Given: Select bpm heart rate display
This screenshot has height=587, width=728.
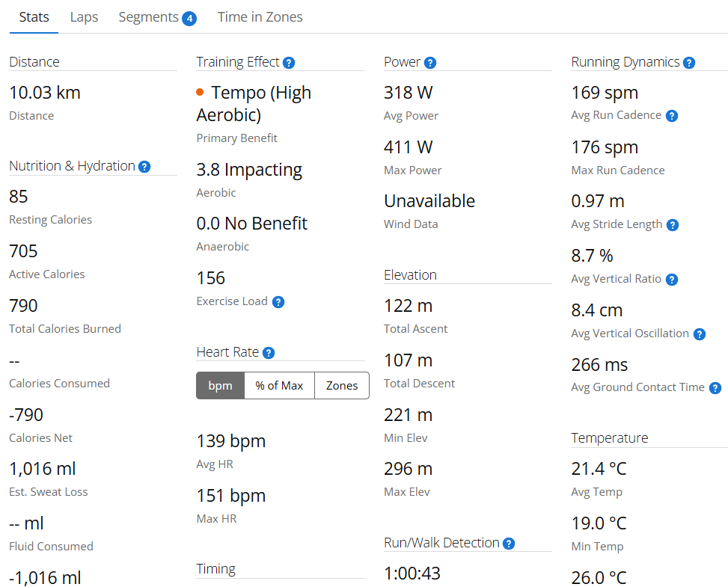Looking at the screenshot, I should (x=220, y=386).
